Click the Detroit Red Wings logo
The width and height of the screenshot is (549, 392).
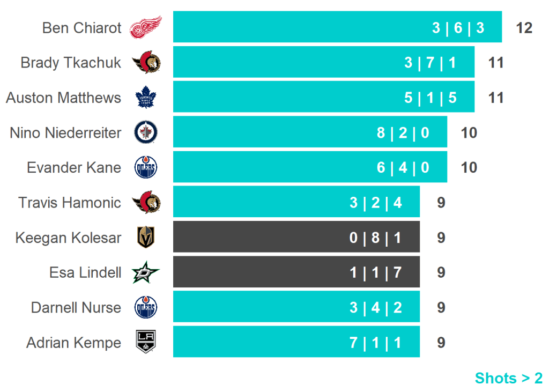(146, 27)
